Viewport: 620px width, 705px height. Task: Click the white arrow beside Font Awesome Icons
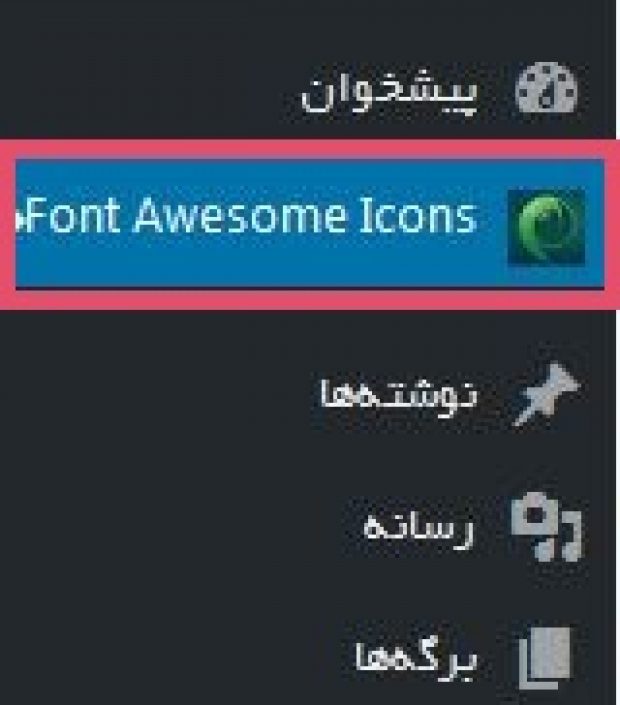tap(21, 220)
